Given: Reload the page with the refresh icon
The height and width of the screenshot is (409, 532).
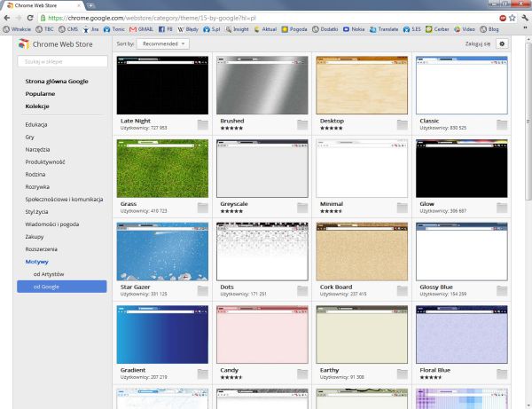Looking at the screenshot, I should click(x=32, y=17).
